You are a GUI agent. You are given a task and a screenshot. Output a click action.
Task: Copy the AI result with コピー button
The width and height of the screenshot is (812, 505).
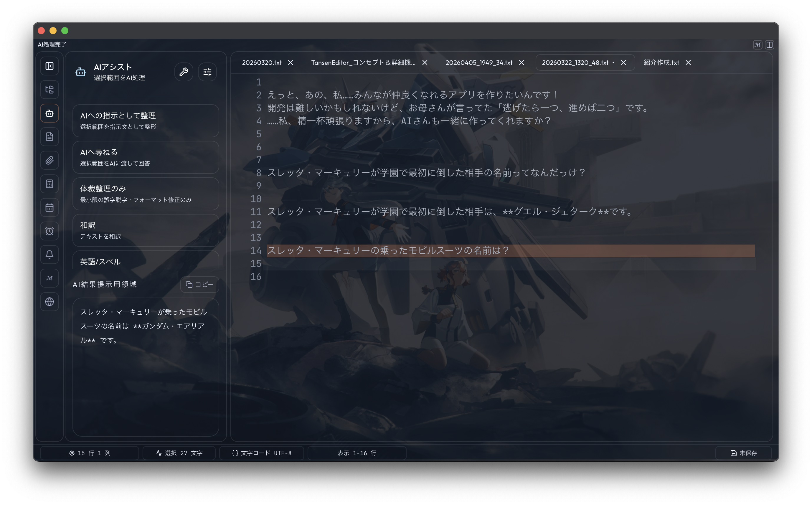200,285
